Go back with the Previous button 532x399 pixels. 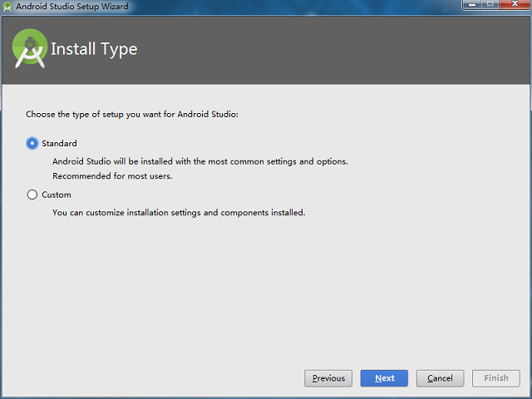point(328,378)
